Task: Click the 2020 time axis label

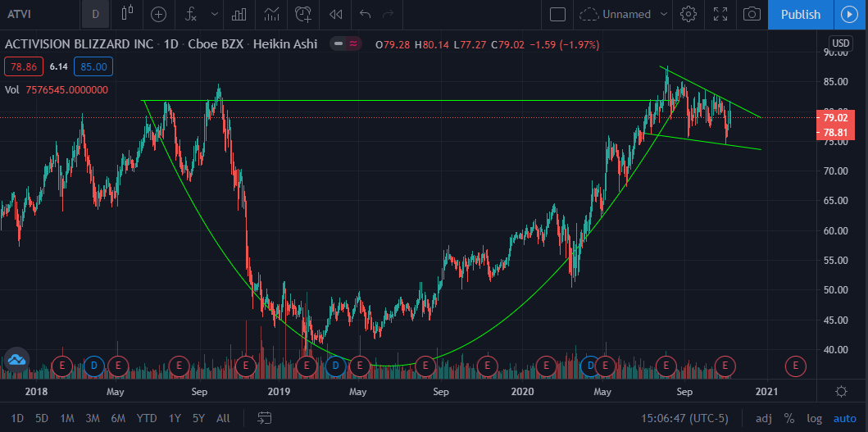Action: tap(523, 392)
